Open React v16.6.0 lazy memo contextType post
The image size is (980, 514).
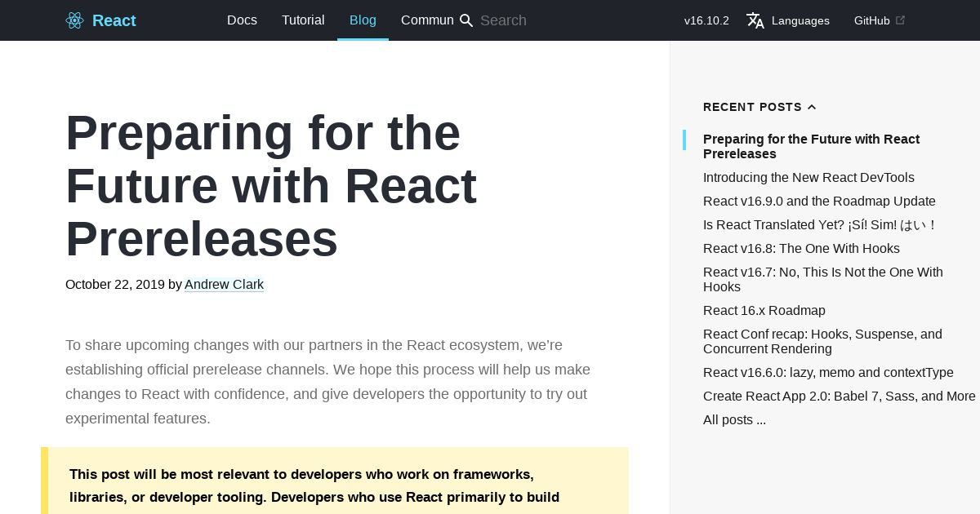pos(828,373)
